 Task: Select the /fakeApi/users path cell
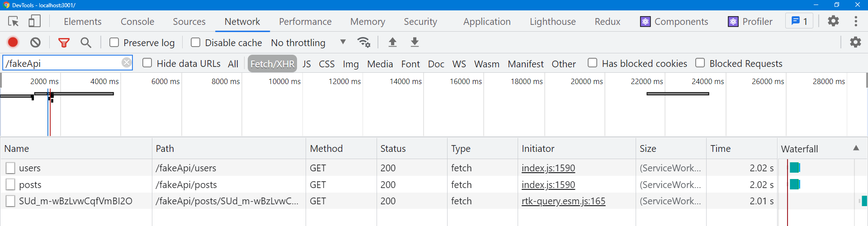(229, 168)
